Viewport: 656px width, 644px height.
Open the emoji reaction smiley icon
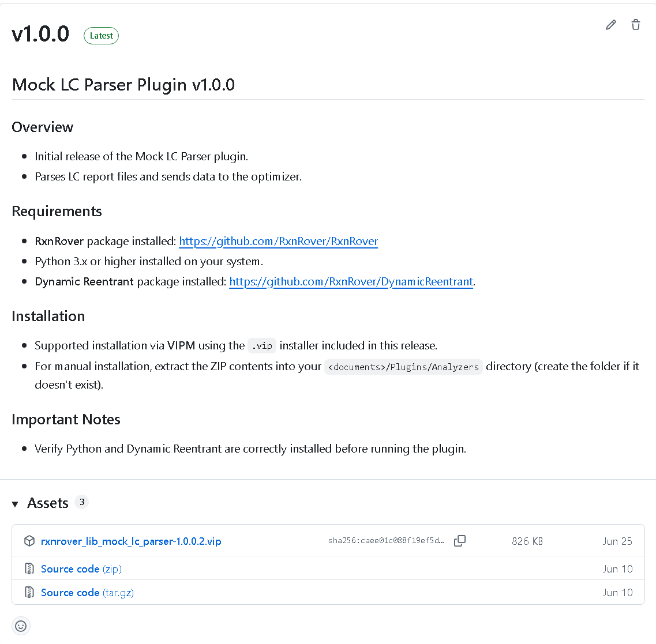[x=21, y=626]
